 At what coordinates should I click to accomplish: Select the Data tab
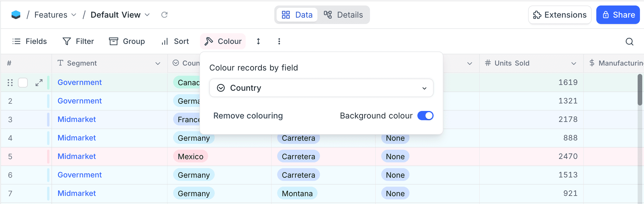coord(297,15)
